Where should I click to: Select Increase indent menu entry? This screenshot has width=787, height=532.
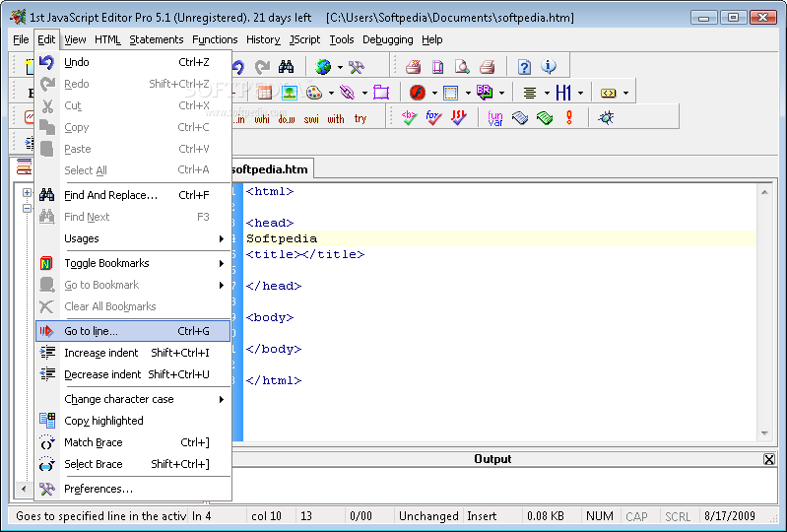pos(133,353)
